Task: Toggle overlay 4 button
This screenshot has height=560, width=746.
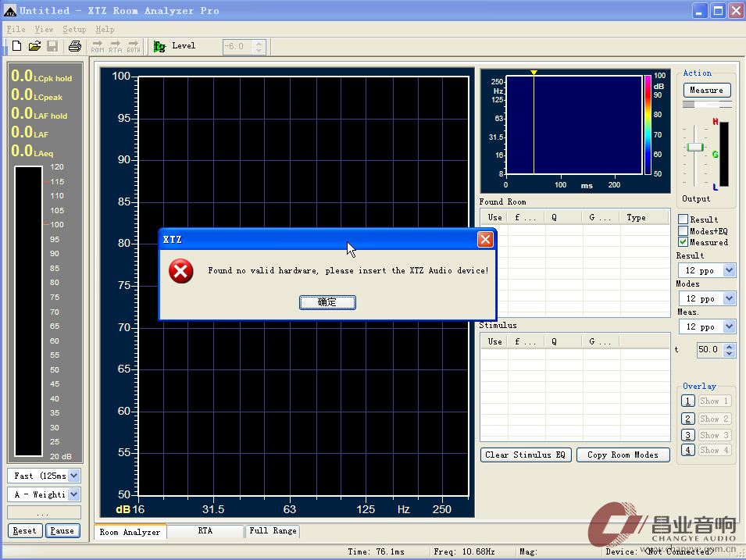Action: (688, 450)
